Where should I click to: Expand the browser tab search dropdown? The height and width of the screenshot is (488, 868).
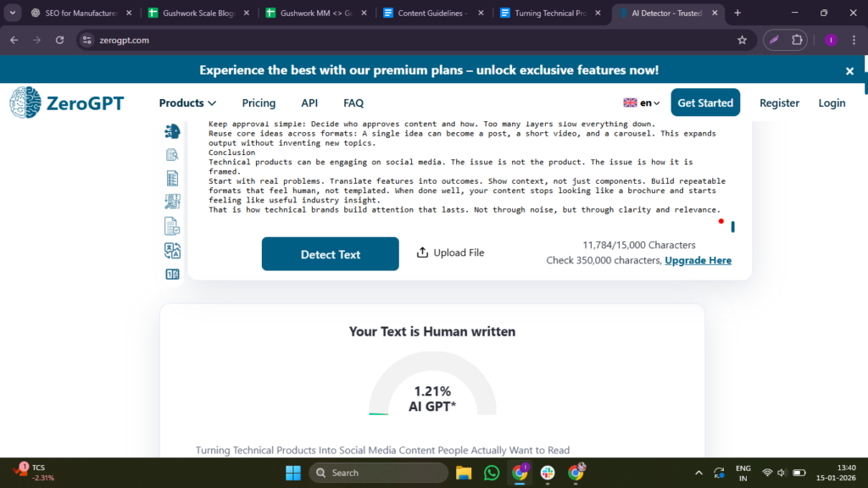coord(13,13)
